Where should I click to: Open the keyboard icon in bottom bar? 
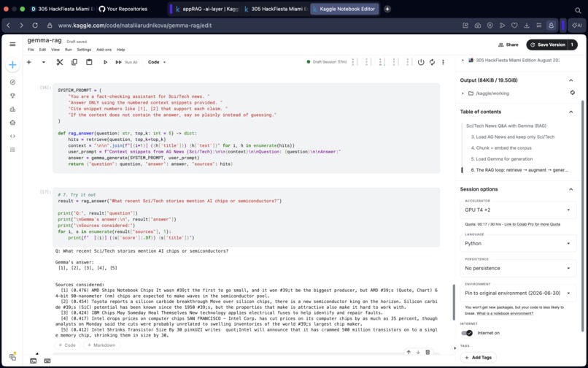47,361
